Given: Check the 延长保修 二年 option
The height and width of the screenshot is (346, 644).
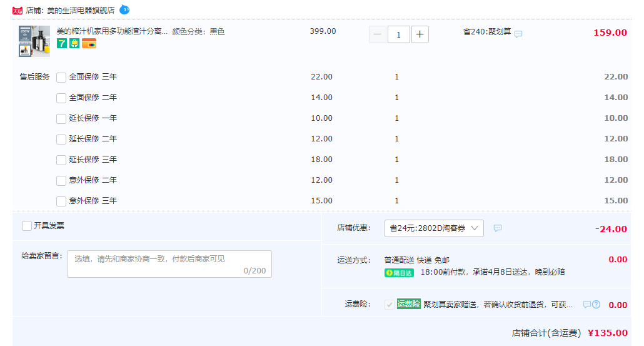Looking at the screenshot, I should pos(61,139).
